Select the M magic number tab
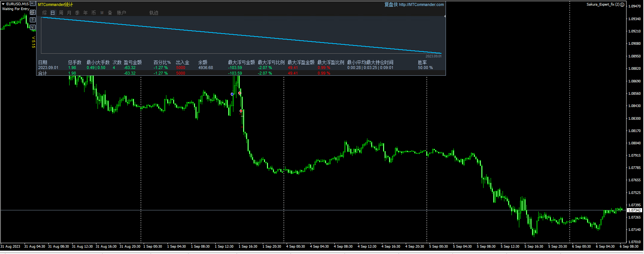Image resolution: width=644 pixels, height=254 pixels. pos(102,13)
